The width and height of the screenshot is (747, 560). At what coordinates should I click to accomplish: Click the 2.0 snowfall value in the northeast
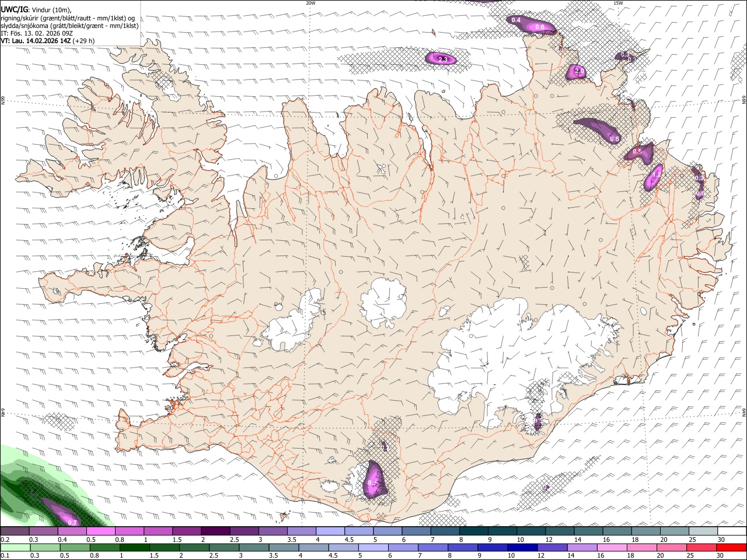(x=579, y=71)
